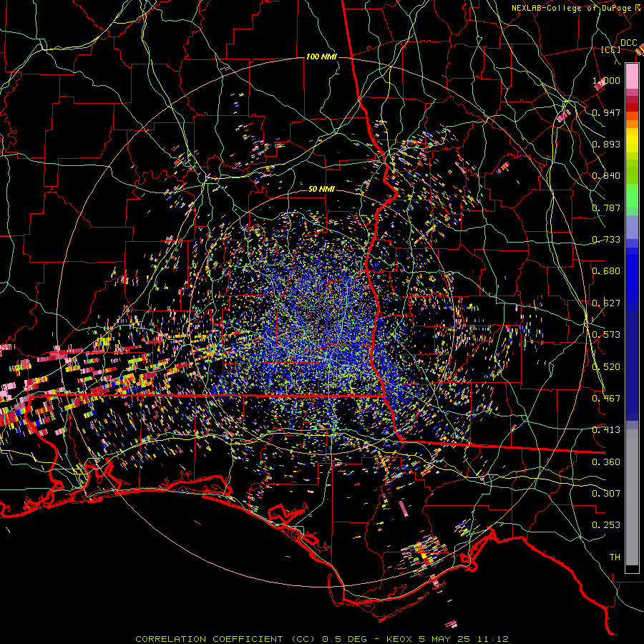Image resolution: width=644 pixels, height=644 pixels.
Task: Select the 0.467 scale value
Action: 606,399
